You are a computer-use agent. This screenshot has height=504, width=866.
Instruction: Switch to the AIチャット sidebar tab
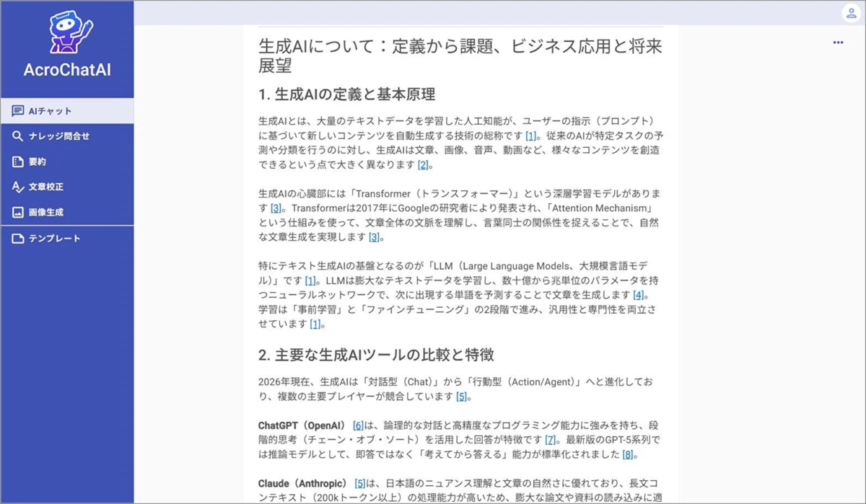point(45,110)
